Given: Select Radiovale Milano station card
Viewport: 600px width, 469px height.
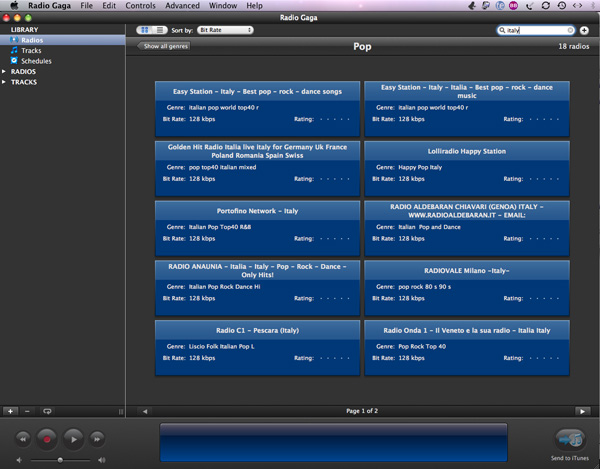Looking at the screenshot, I should [467, 288].
